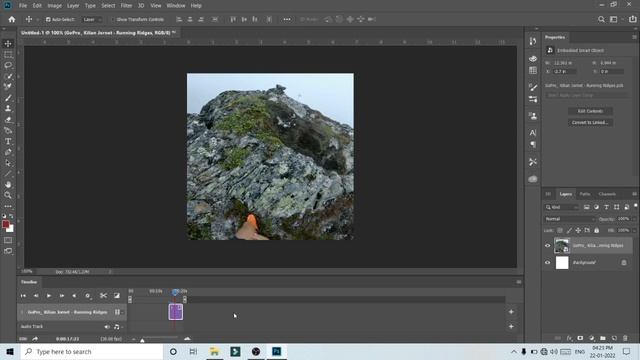Screen dimensions: 640x360
Task: Open the Window menu
Action: click(176, 6)
